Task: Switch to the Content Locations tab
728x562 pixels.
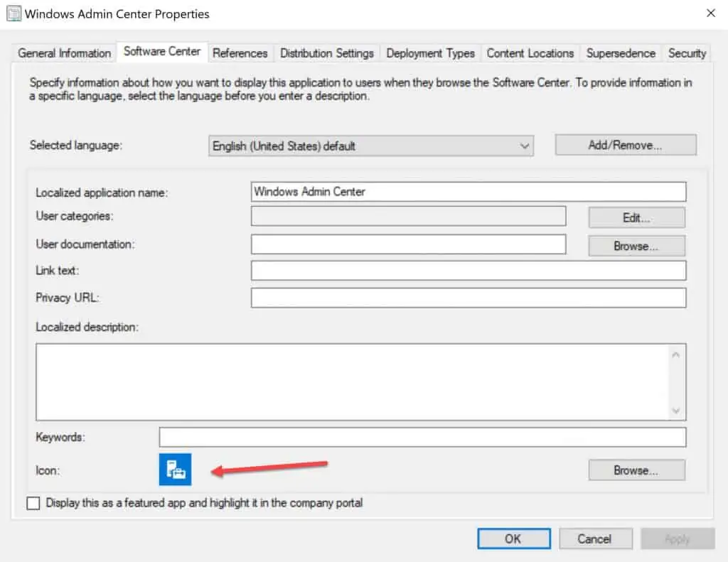Action: 530,53
